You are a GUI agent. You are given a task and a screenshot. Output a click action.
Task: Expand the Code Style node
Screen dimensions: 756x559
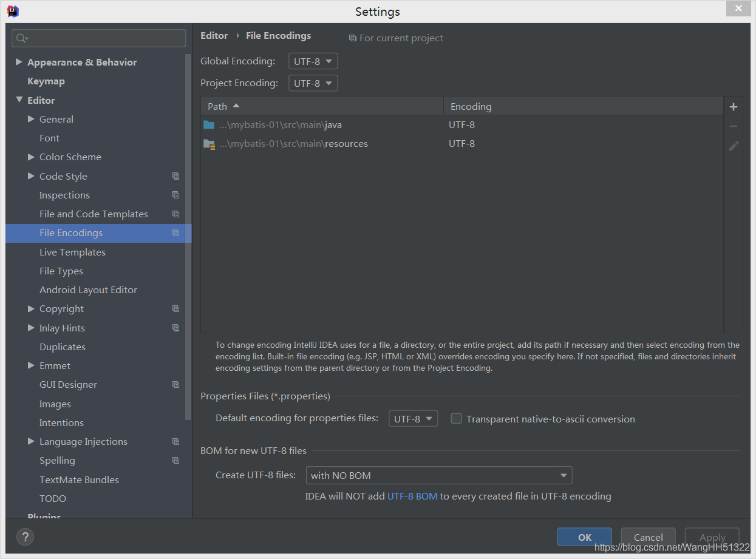click(x=31, y=176)
